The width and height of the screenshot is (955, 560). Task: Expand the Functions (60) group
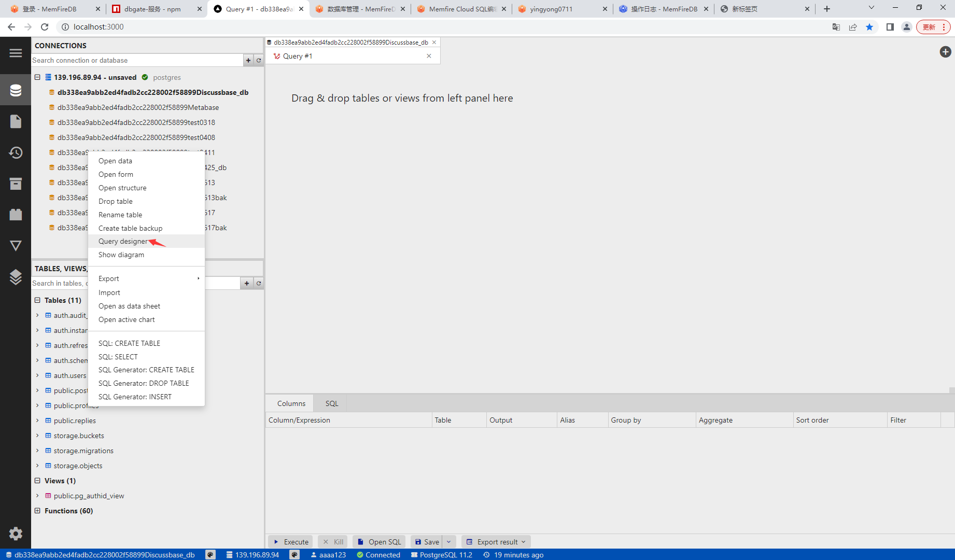[x=37, y=511]
